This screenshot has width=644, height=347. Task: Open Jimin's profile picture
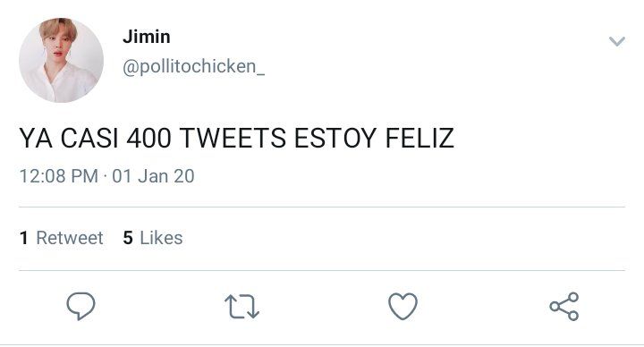pyautogui.click(x=61, y=60)
